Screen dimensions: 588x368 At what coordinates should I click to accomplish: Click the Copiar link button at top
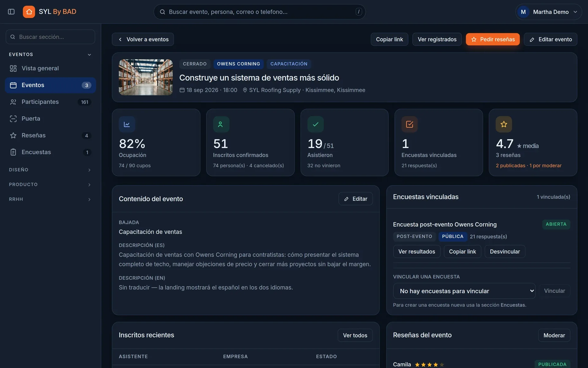point(389,39)
